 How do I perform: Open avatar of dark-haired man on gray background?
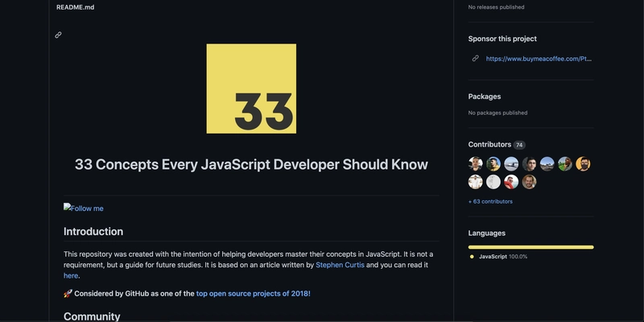coord(529,164)
